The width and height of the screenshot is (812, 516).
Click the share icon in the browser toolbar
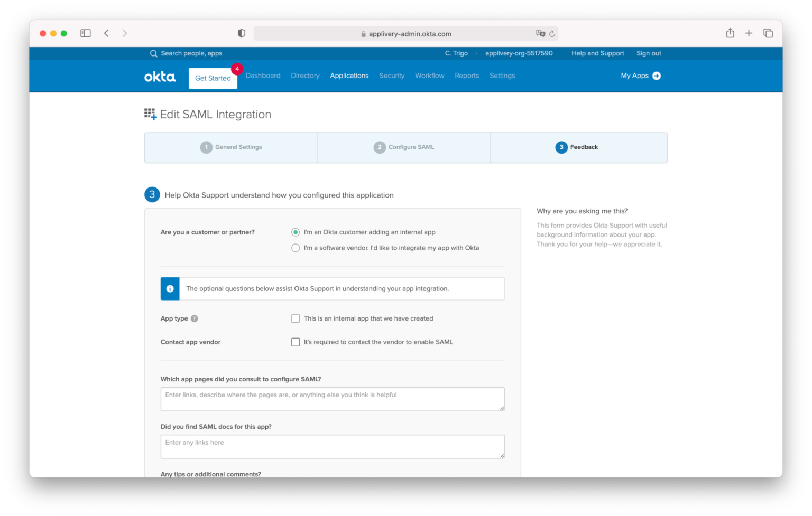730,33
